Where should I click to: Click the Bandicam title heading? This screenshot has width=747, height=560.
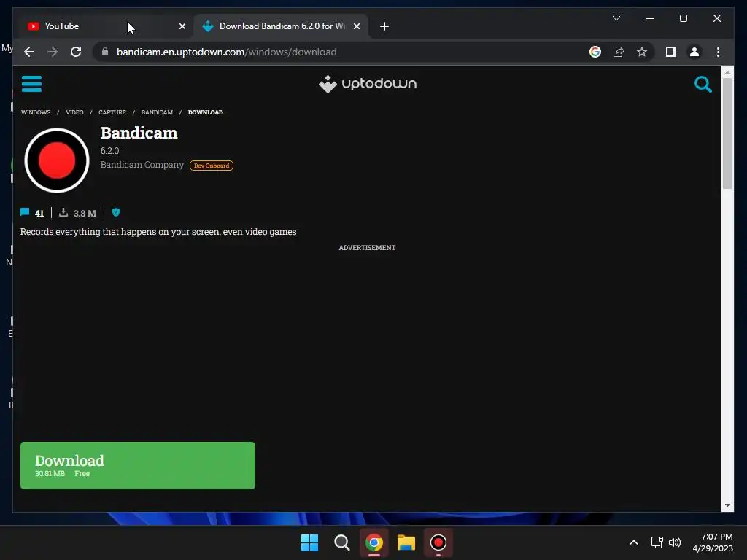tap(139, 133)
